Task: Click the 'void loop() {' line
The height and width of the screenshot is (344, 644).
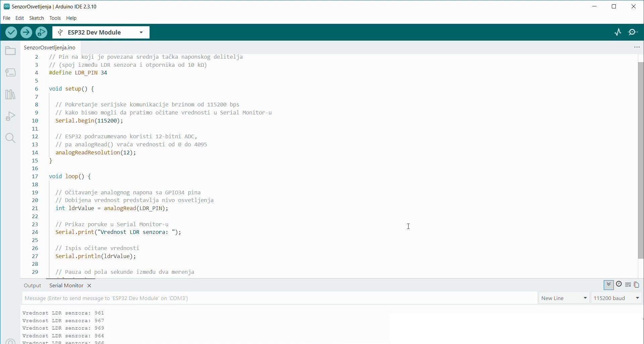Action: point(70,177)
